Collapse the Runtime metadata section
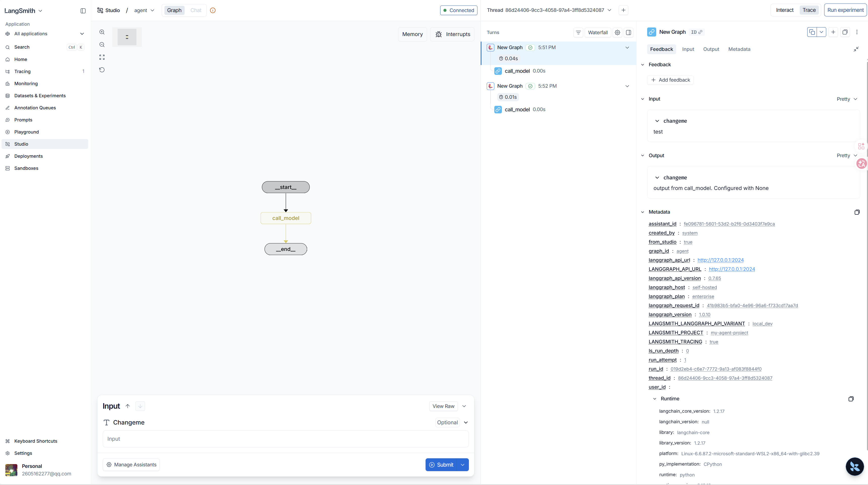The image size is (868, 485). 655,399
